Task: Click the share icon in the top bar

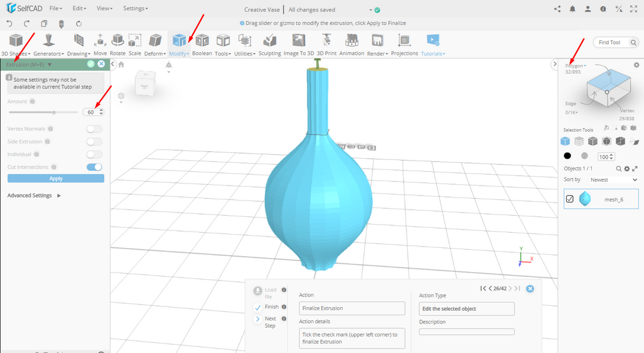Action: [557, 9]
